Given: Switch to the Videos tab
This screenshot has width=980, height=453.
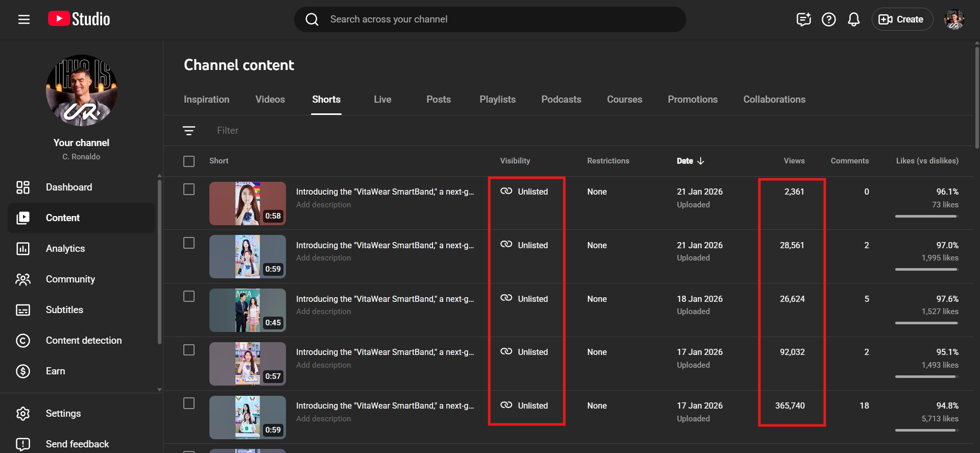Looking at the screenshot, I should (270, 100).
